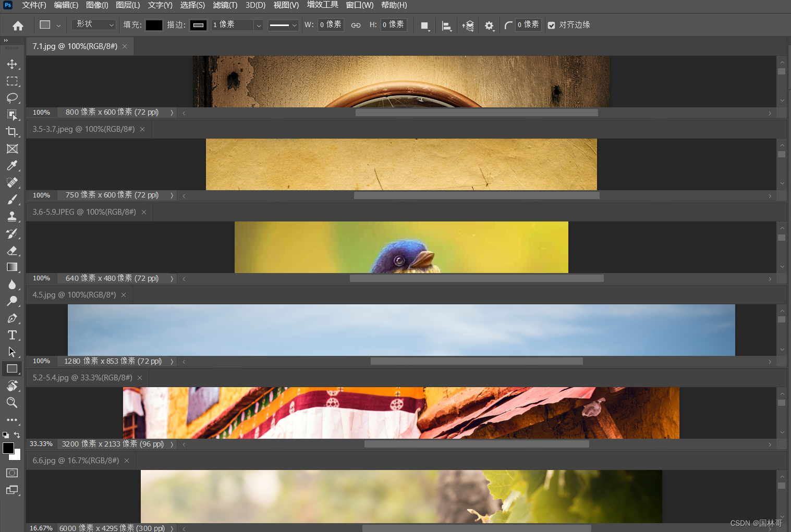The image size is (791, 532).
Task: Reset default foreground and background colors
Action: [5, 435]
